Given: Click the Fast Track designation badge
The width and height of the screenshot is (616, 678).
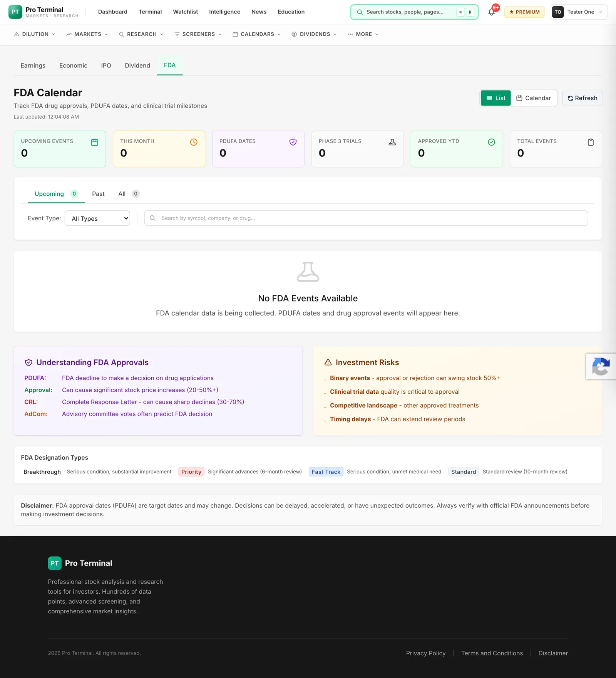Looking at the screenshot, I should point(326,472).
